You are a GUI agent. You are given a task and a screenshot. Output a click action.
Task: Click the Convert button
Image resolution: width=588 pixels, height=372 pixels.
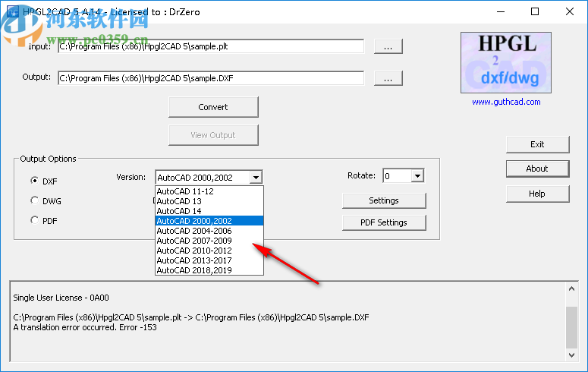213,107
